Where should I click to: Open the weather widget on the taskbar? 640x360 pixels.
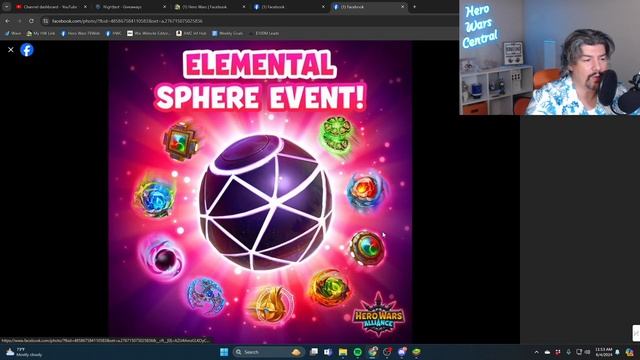24,352
